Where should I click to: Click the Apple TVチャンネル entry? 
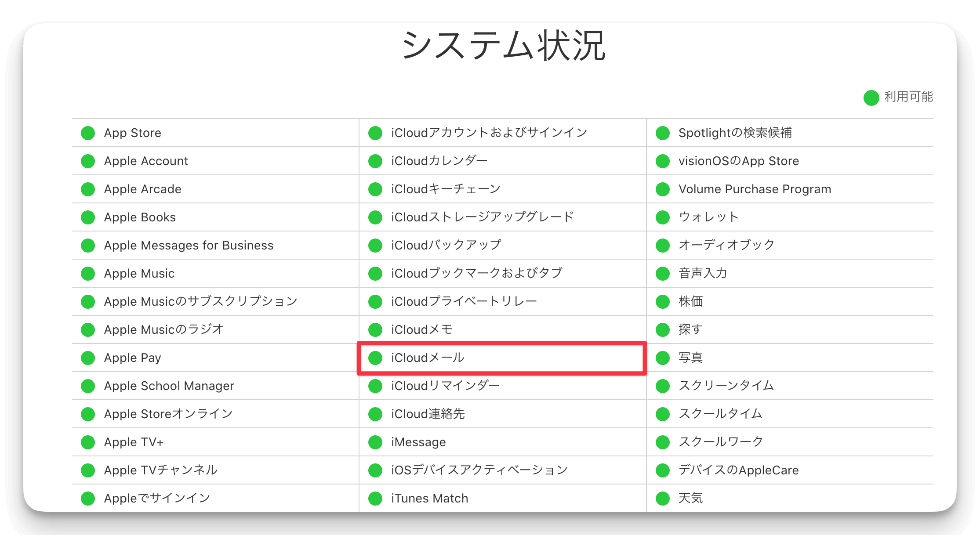(x=161, y=470)
